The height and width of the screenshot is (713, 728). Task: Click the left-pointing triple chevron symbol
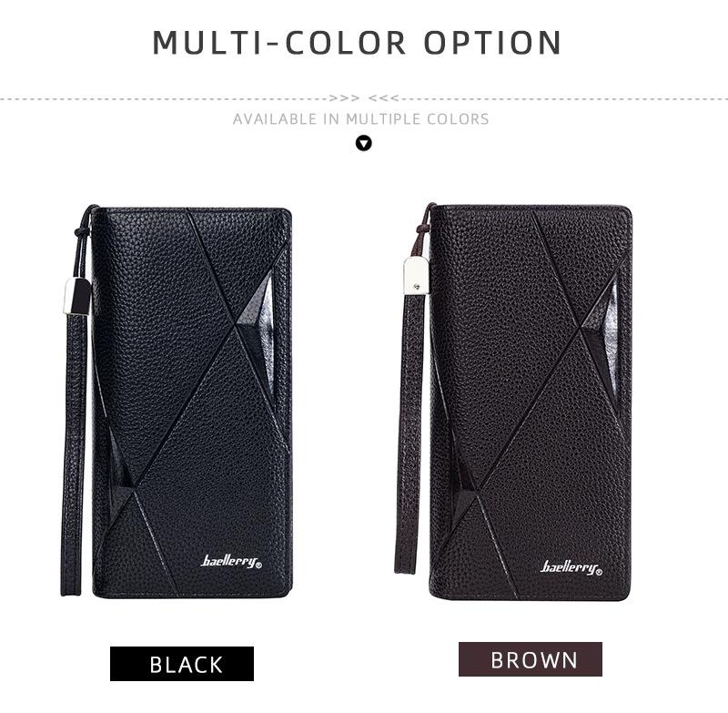coord(383,98)
